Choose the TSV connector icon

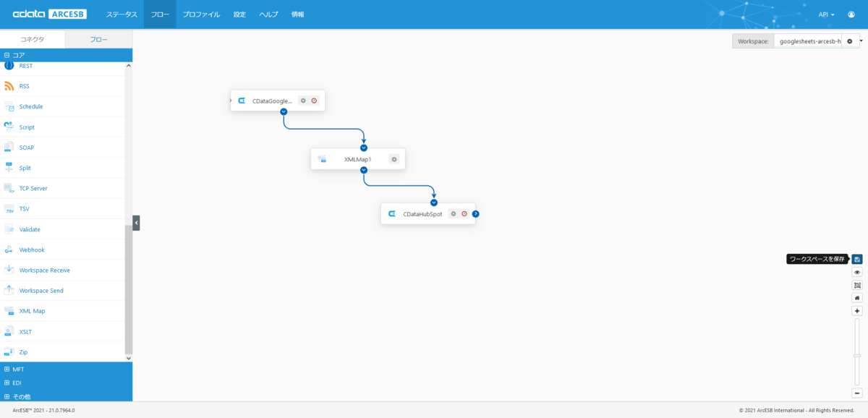click(x=9, y=208)
